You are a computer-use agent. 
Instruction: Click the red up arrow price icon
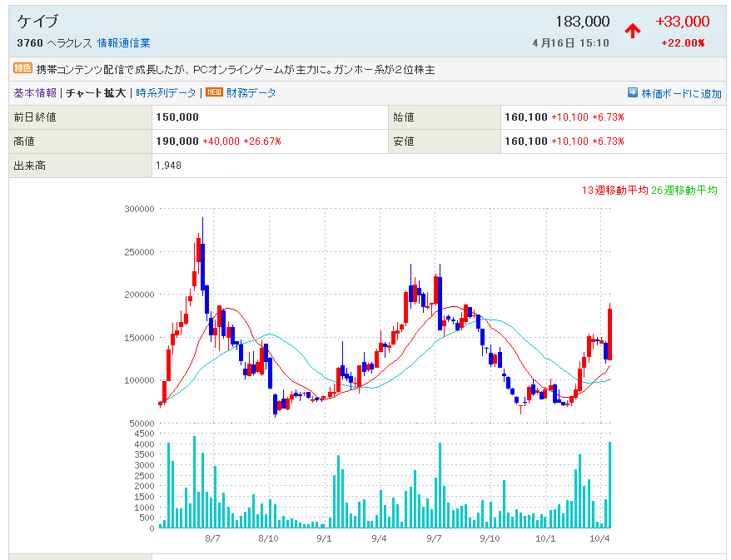tap(633, 31)
